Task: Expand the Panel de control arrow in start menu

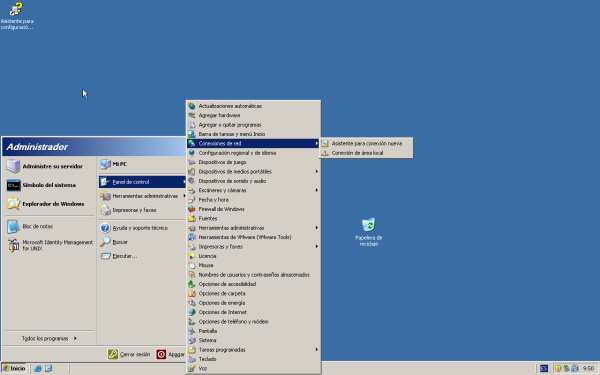Action: tap(184, 182)
